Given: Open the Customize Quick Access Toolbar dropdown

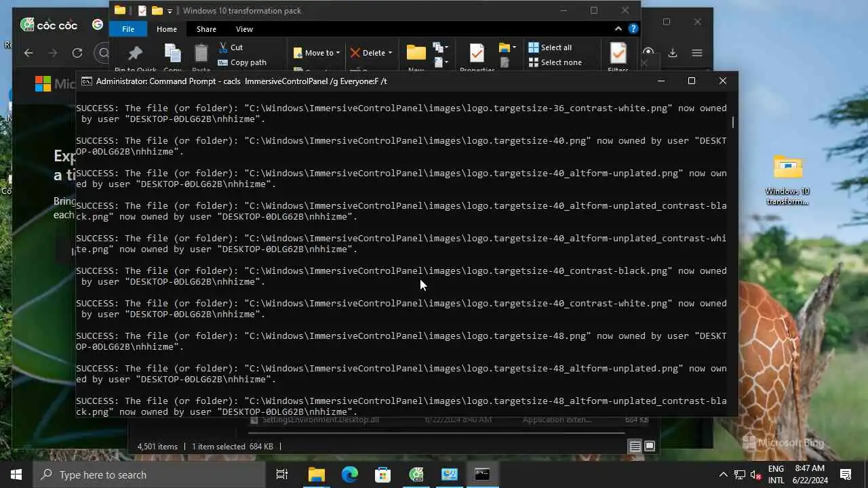Looking at the screenshot, I should click(170, 11).
